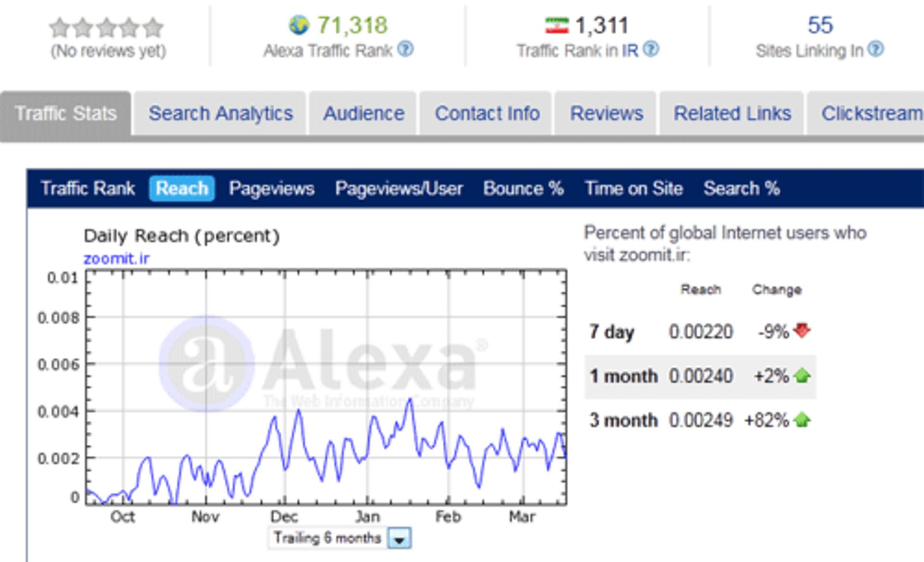Click the Change column header
Image resolution: width=924 pixels, height=562 pixels.
tap(777, 289)
